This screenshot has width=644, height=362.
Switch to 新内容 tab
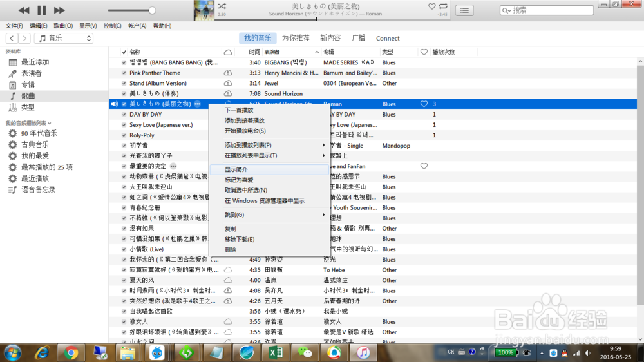click(x=330, y=38)
